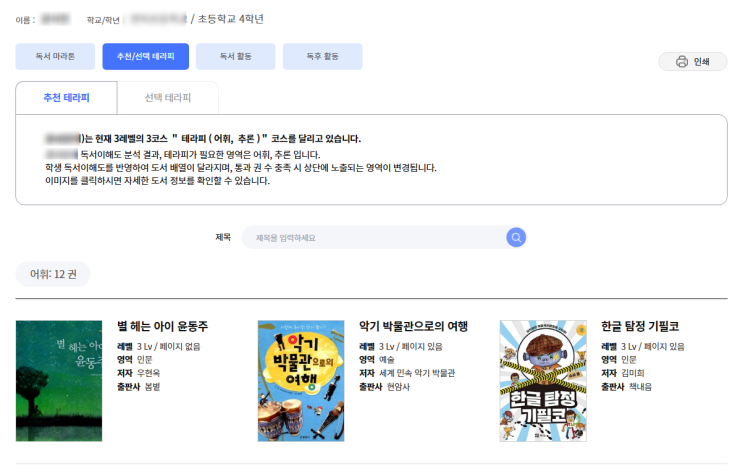Open the 한글 탐정 기필코 book cover

(543, 381)
